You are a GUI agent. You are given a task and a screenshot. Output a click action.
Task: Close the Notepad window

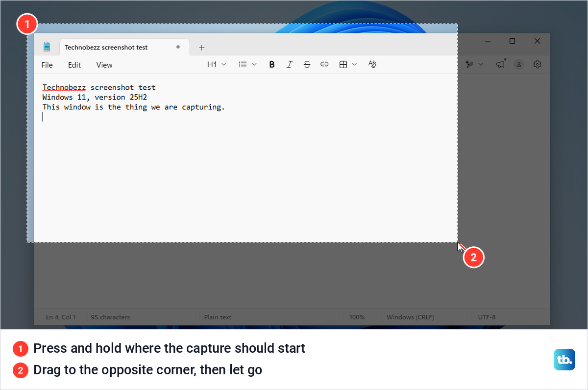pos(538,41)
